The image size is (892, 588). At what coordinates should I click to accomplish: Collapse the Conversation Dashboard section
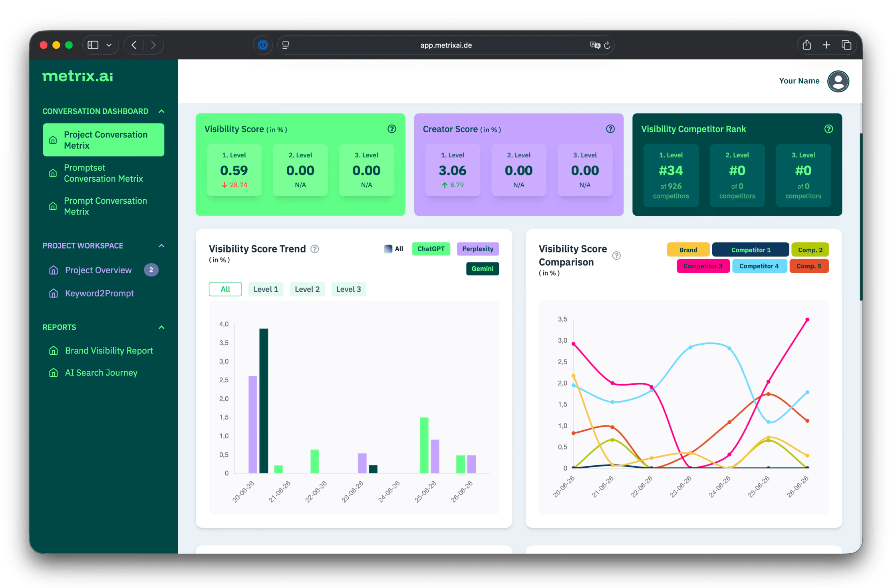(x=161, y=111)
